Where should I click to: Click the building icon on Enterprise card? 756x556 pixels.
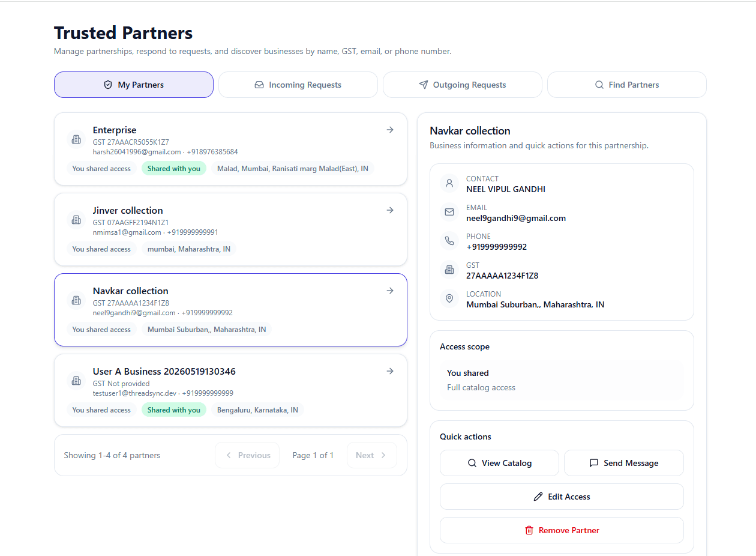click(x=76, y=139)
